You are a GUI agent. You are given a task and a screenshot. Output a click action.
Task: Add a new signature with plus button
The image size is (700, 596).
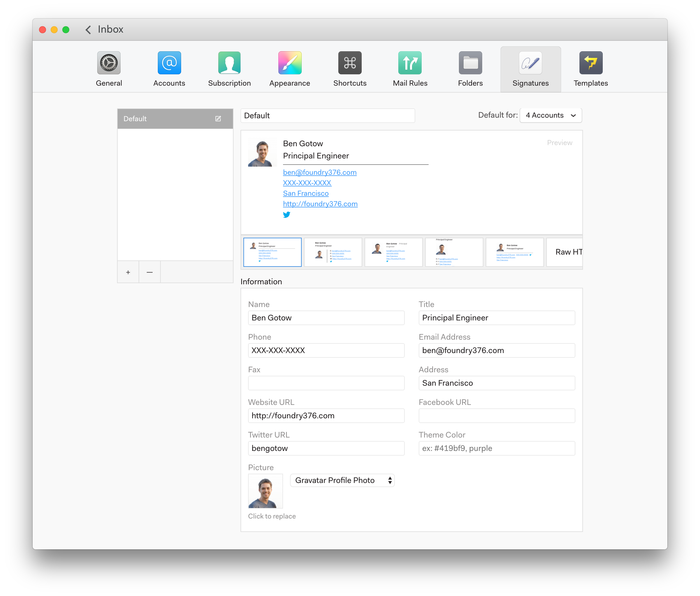(128, 272)
